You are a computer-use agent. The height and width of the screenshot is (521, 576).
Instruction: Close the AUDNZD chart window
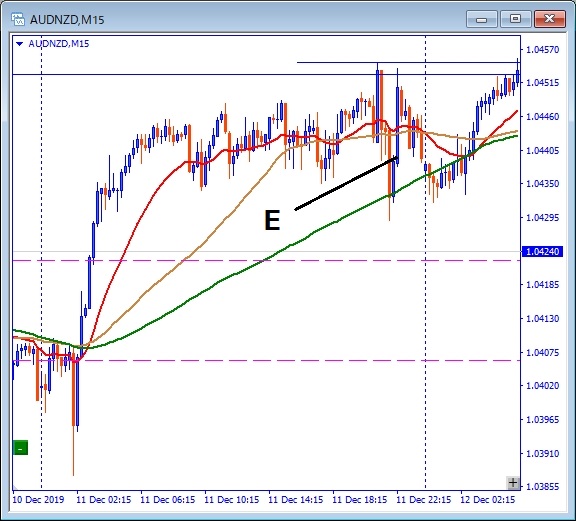[x=549, y=18]
